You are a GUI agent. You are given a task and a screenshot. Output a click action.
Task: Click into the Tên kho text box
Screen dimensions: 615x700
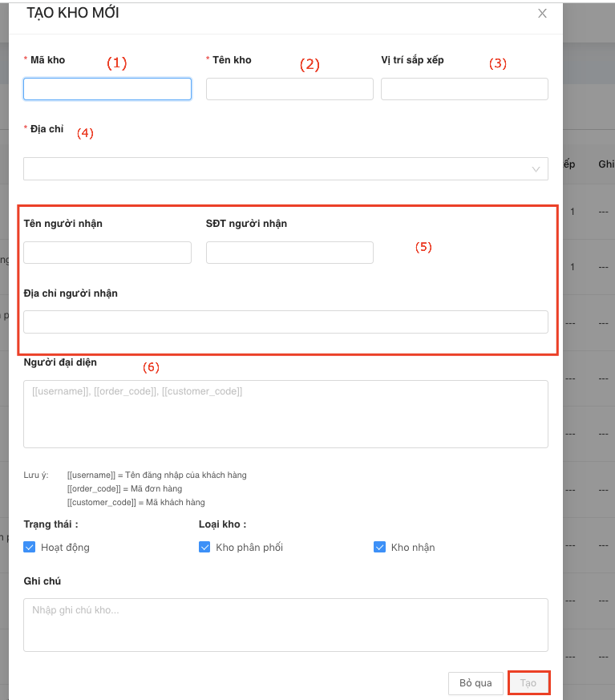point(289,89)
